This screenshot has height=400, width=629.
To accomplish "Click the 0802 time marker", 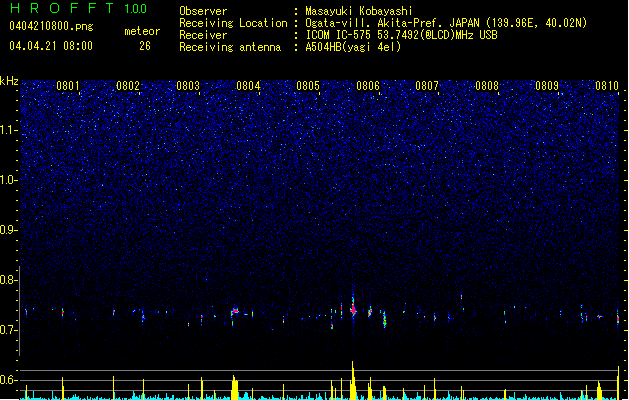I will [x=128, y=86].
